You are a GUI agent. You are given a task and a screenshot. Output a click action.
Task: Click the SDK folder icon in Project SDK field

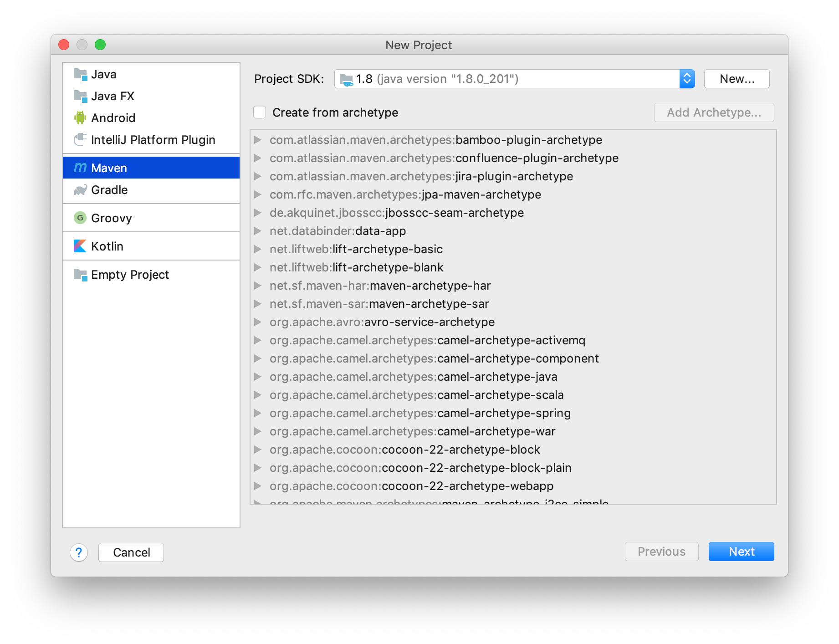[x=346, y=79]
